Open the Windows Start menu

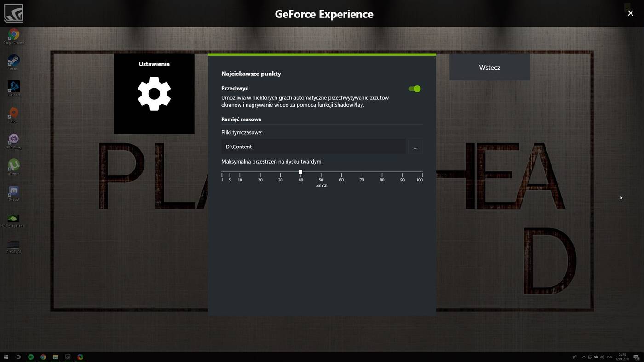6,357
